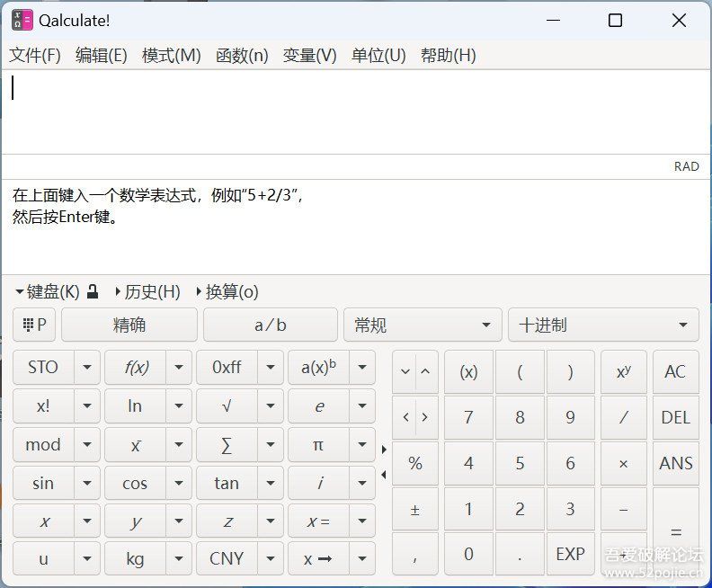712x588 pixels.
Task: Click the minus key
Action: click(x=624, y=509)
